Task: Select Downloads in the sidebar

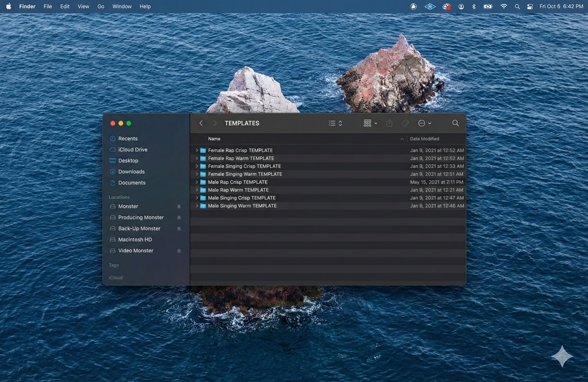Action: click(131, 172)
